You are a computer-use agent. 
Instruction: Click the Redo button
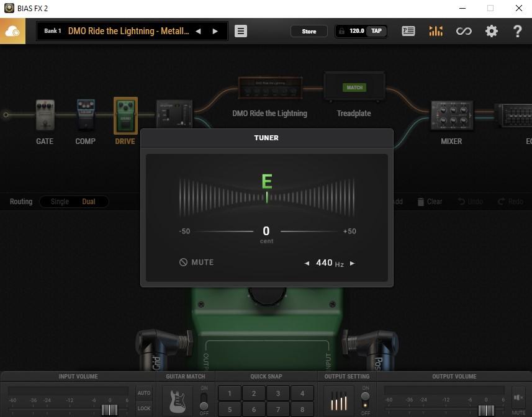point(511,202)
